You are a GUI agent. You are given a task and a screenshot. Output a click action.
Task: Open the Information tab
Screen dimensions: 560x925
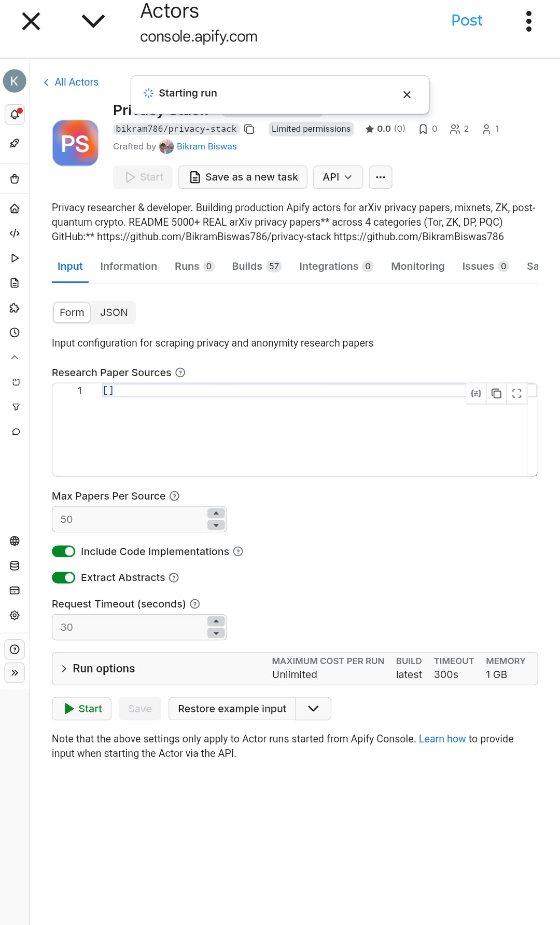pyautogui.click(x=128, y=266)
